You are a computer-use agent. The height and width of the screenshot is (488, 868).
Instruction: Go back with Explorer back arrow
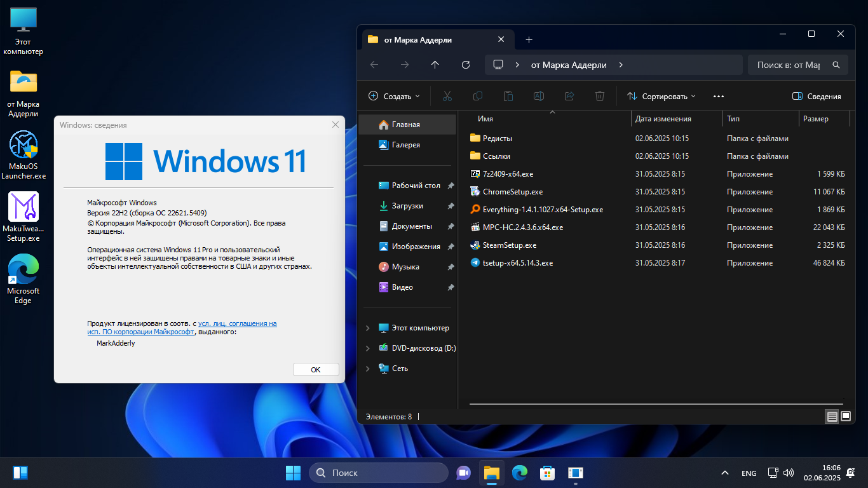coord(374,65)
